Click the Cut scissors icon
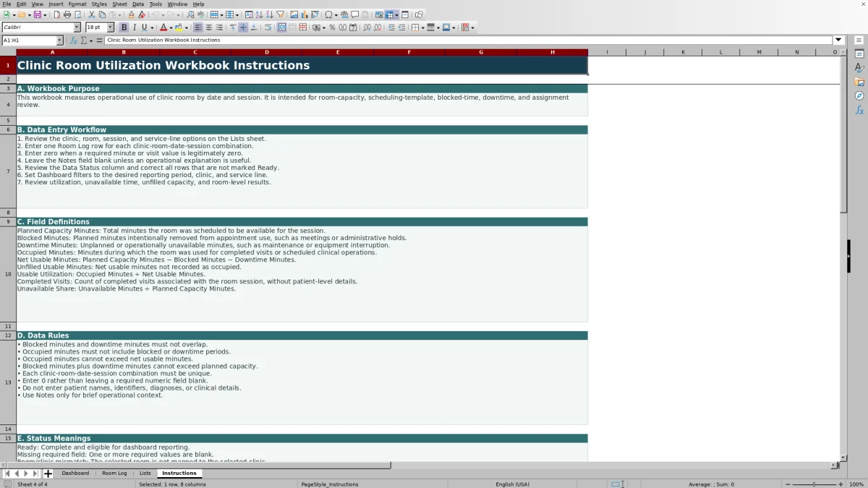The width and height of the screenshot is (868, 488). tap(91, 14)
